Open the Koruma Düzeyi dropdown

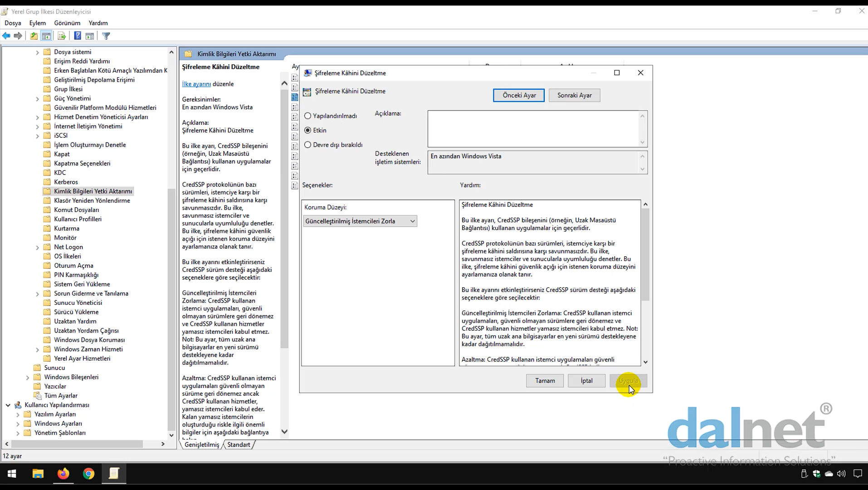point(360,221)
